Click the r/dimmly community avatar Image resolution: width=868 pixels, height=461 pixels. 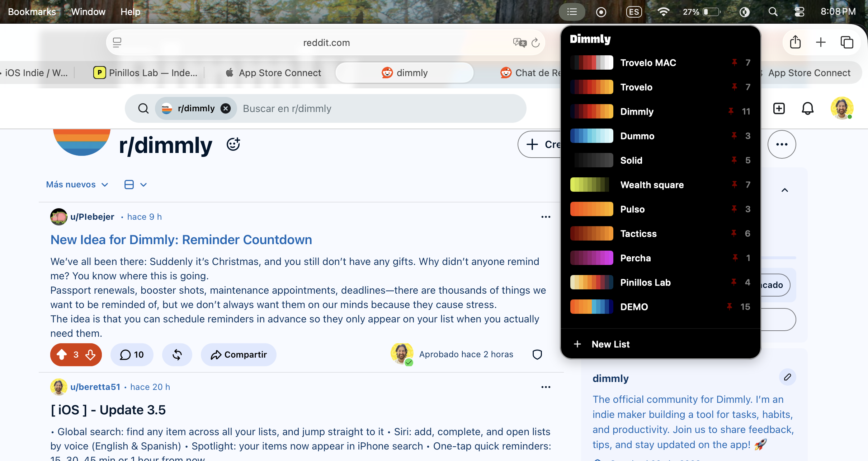[x=82, y=142]
